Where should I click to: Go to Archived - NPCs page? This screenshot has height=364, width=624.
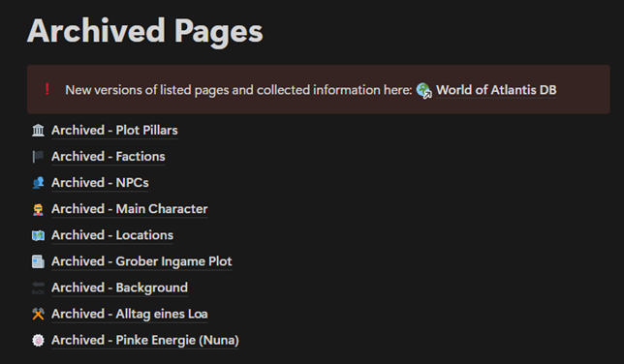click(x=100, y=183)
